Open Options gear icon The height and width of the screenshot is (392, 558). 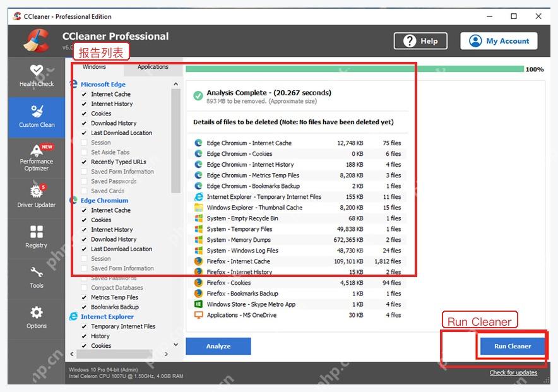coord(37,312)
